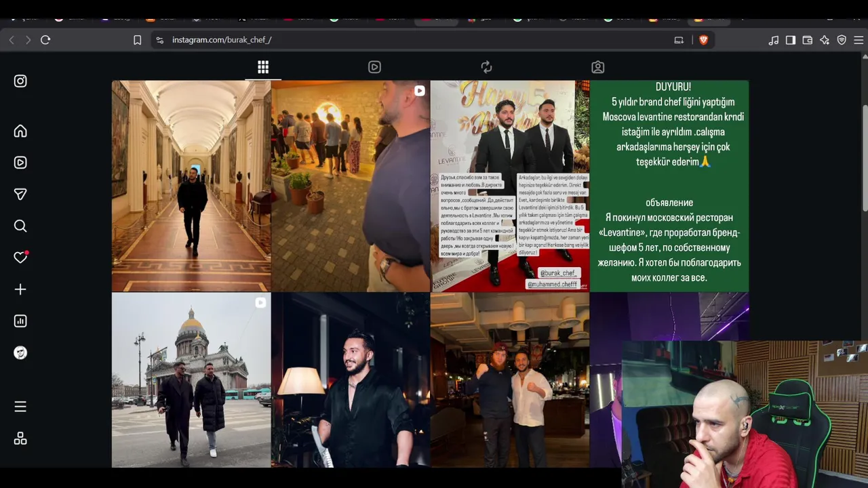
Task: Go back in the browser
Action: [12, 40]
